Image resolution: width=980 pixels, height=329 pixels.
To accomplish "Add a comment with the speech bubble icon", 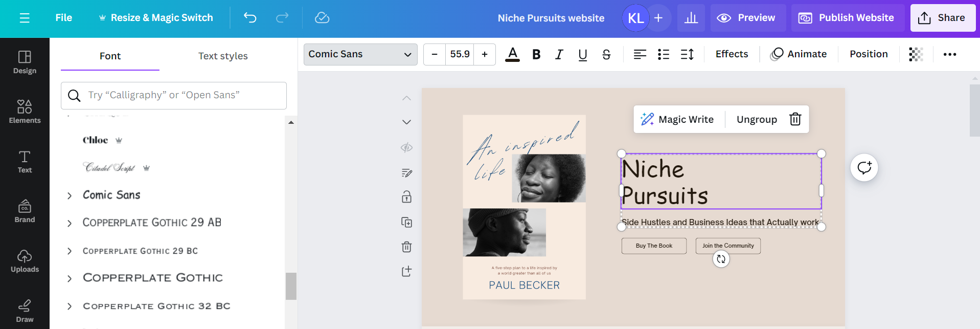I will coord(864,167).
